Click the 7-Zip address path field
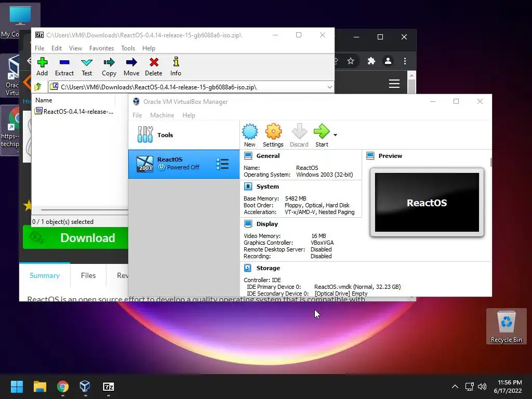Image resolution: width=532 pixels, height=399 pixels. pos(191,87)
